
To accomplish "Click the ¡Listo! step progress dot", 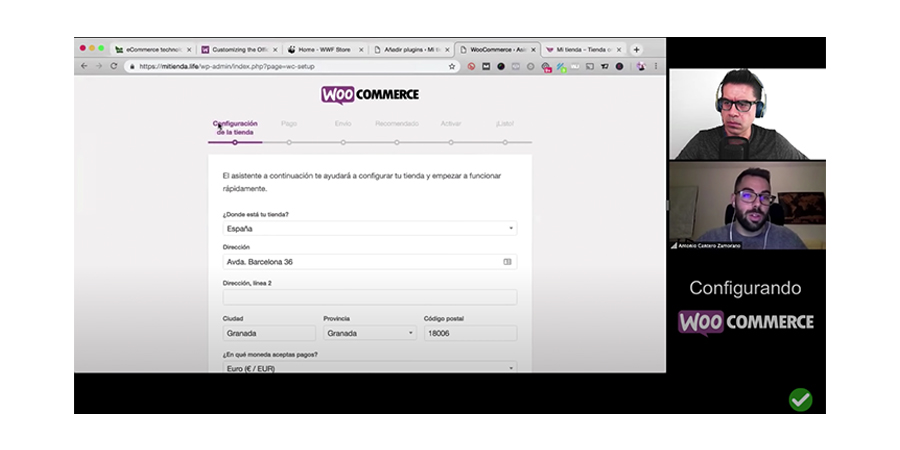I will point(505,142).
